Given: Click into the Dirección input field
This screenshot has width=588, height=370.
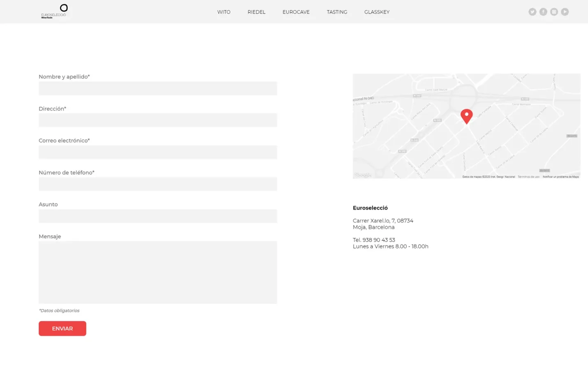Looking at the screenshot, I should (158, 120).
